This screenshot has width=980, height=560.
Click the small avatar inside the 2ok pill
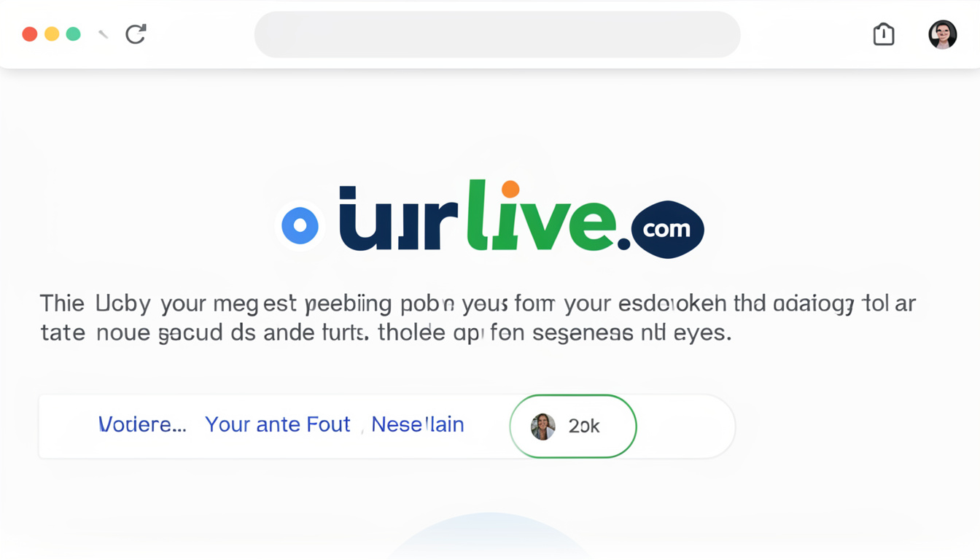(x=542, y=427)
